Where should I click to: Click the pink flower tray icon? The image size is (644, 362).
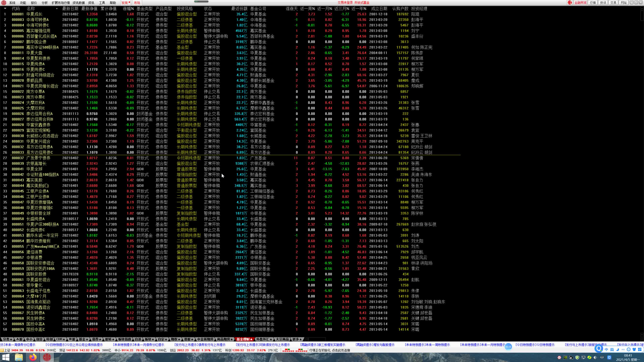[559, 357]
